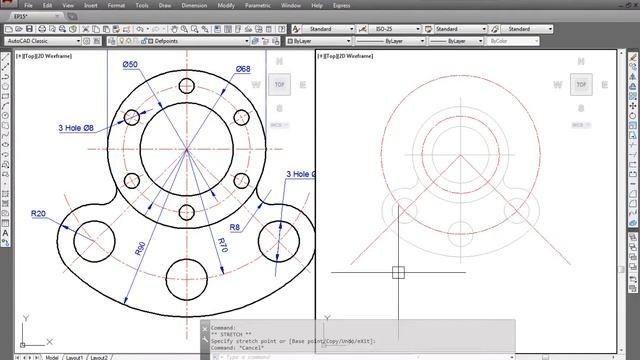Toggle Defpoints layer lock padlock icon
Screen dimensions: 640x360
pyautogui.click(x=144, y=41)
